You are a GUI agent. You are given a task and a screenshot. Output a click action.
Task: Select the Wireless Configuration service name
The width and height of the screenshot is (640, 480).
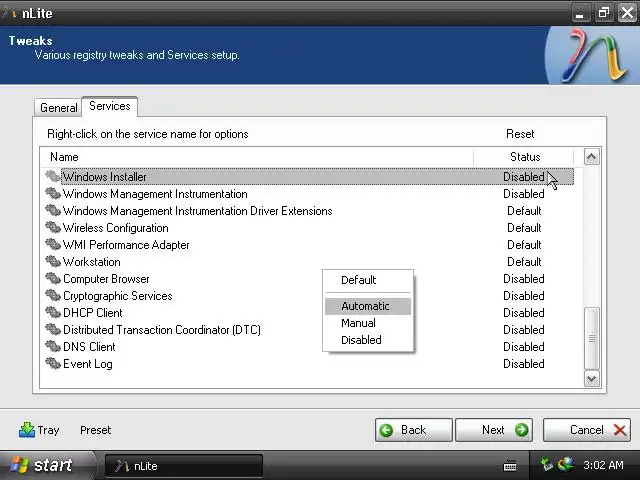pyautogui.click(x=116, y=228)
